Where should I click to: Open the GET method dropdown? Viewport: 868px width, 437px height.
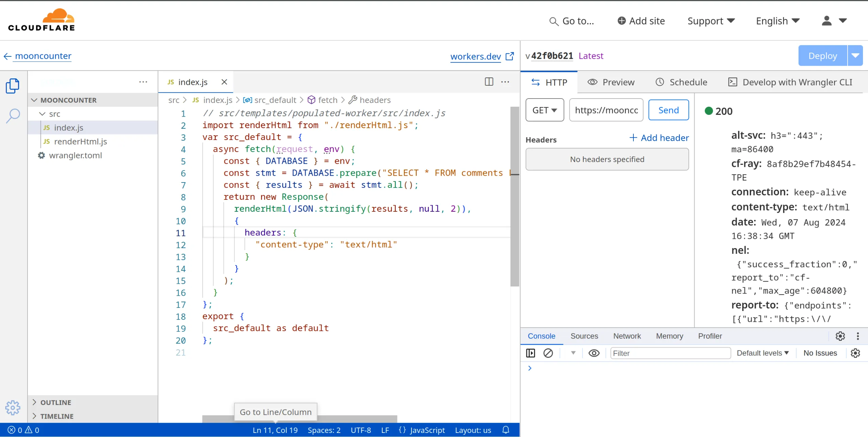544,110
